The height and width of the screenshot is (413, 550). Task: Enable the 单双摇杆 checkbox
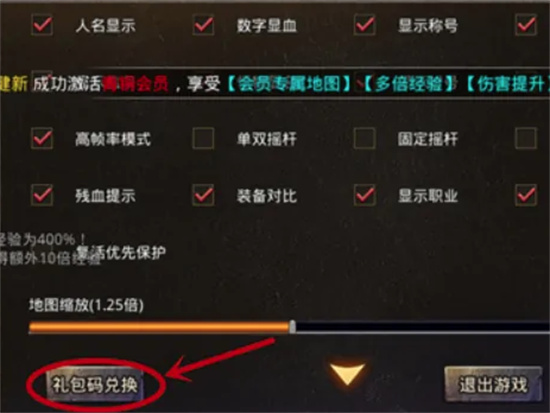tap(203, 138)
